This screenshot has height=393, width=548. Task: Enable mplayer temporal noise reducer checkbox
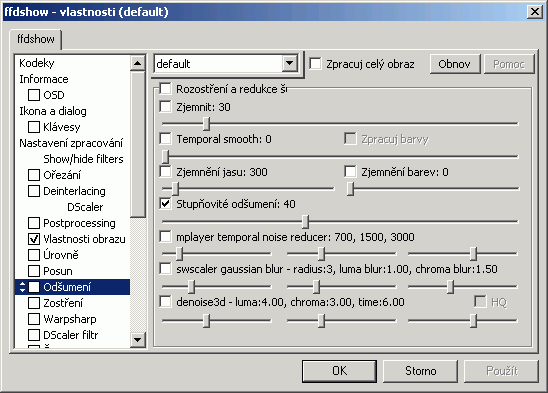click(165, 237)
